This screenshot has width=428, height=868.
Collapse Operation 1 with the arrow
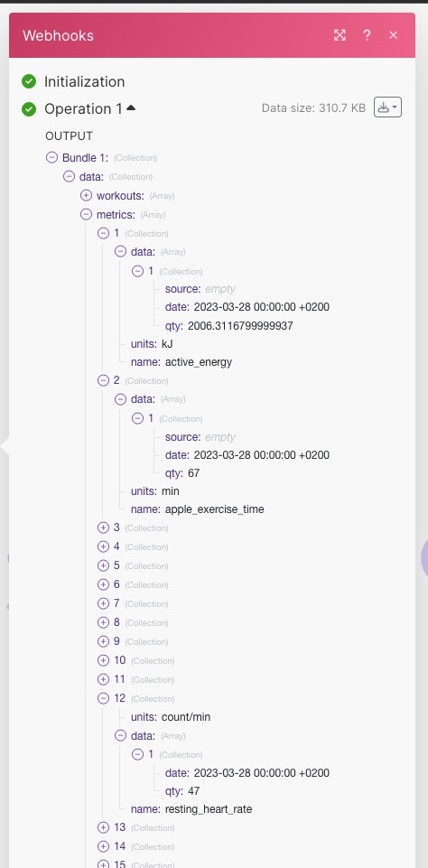coord(131,108)
